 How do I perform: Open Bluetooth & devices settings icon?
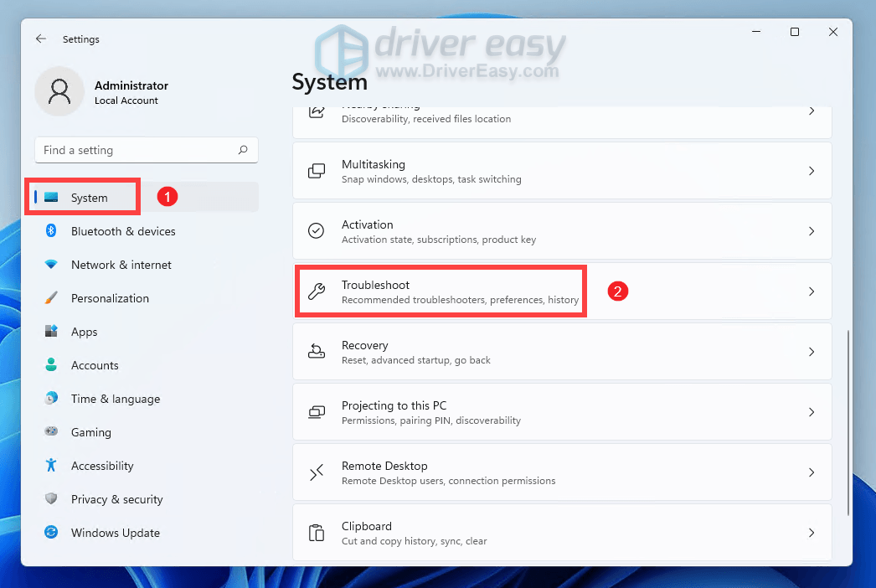(x=53, y=231)
